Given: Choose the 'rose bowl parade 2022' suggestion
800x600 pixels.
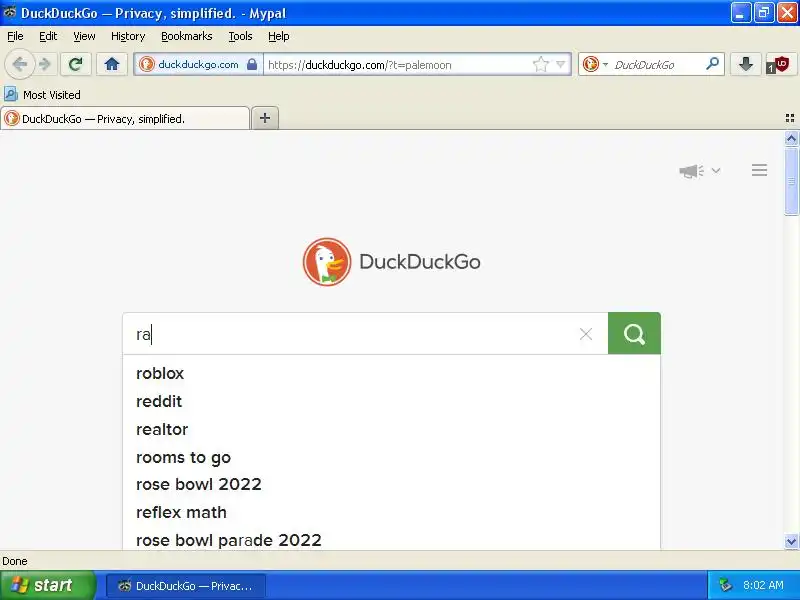Looking at the screenshot, I should pyautogui.click(x=391, y=540).
